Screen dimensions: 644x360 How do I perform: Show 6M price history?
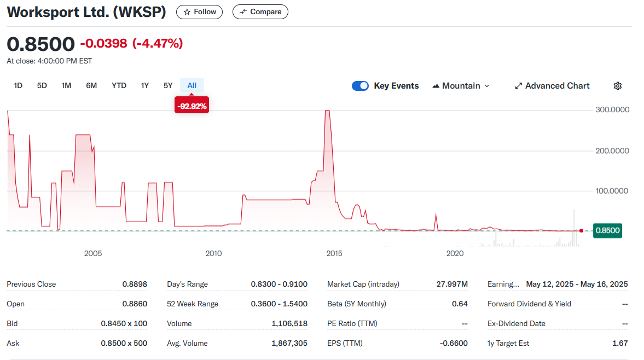[91, 85]
